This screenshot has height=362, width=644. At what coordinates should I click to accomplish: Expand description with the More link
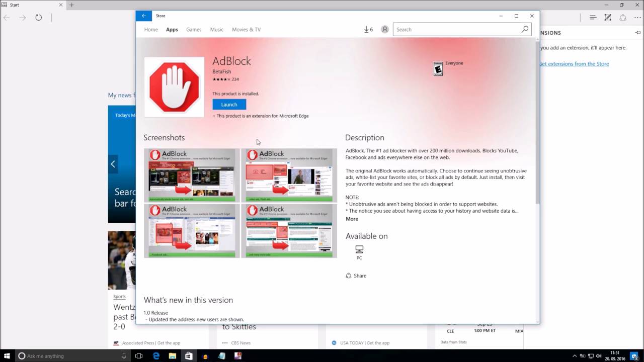coord(352,219)
